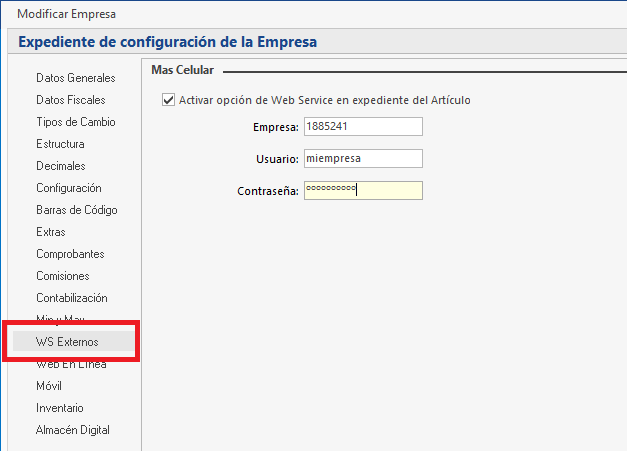
Task: Select the WS Externos section
Action: tap(67, 342)
